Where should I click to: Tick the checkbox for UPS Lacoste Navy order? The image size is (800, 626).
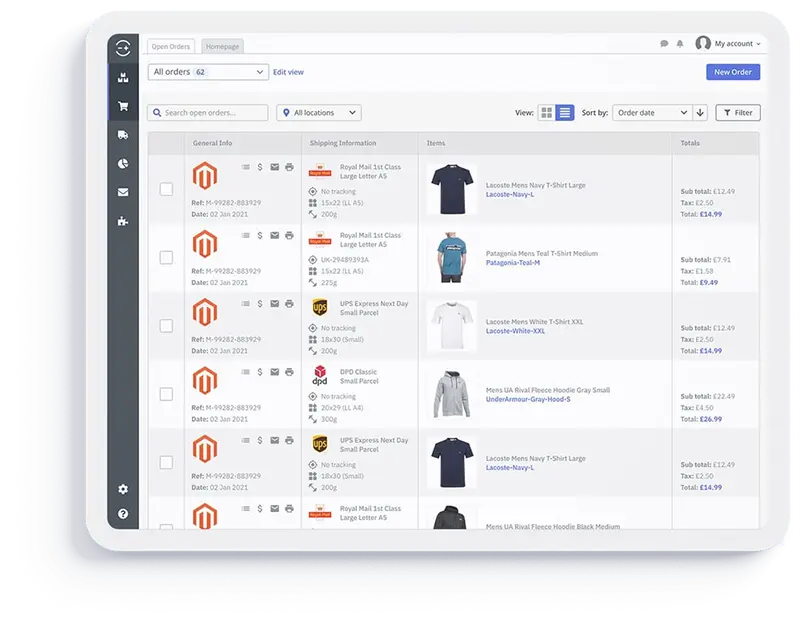pyautogui.click(x=166, y=462)
